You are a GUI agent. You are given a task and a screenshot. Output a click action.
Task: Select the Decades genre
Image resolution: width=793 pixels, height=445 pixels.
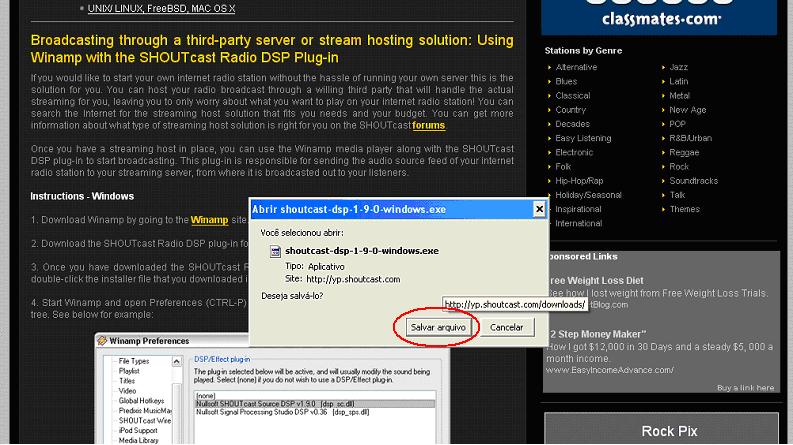click(x=572, y=123)
